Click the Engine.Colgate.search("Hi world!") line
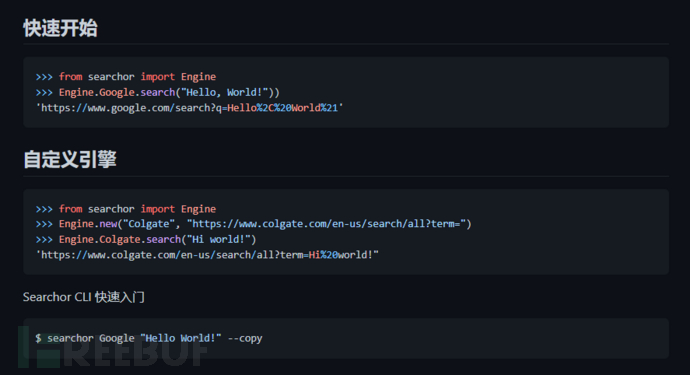The width and height of the screenshot is (690, 375). point(146,239)
